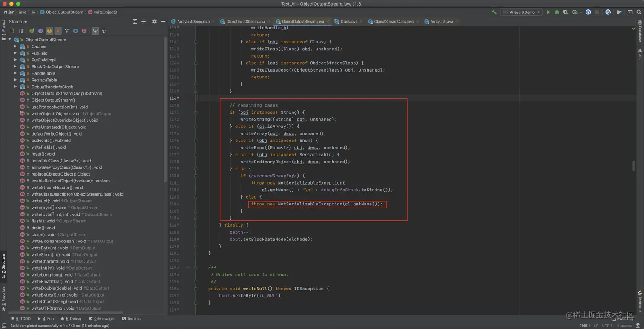Open dropdown arrow beside profiler icon
Image resolution: width=644 pixels, height=329 pixels.
(x=581, y=12)
